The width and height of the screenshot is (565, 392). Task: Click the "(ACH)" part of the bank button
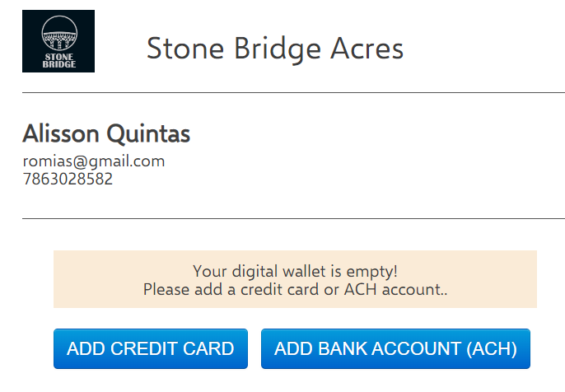pos(492,348)
